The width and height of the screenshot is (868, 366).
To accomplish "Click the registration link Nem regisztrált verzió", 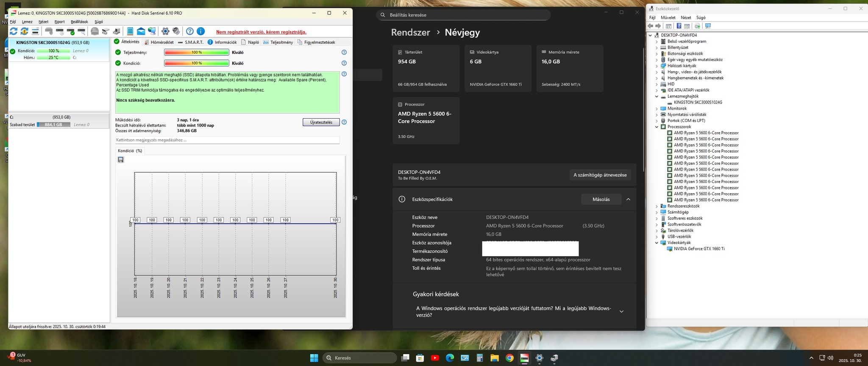I will pyautogui.click(x=261, y=32).
